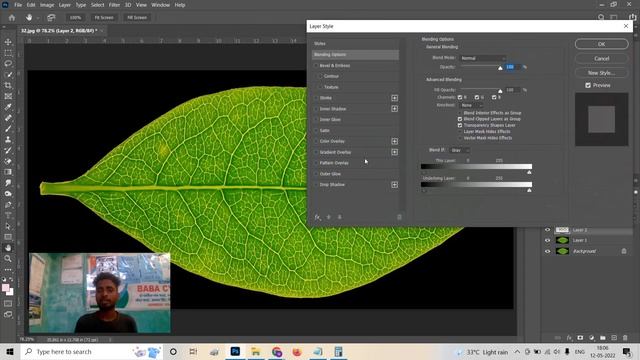Enable the Bevel & Emboss checkbox
640x360 pixels.
[316, 65]
